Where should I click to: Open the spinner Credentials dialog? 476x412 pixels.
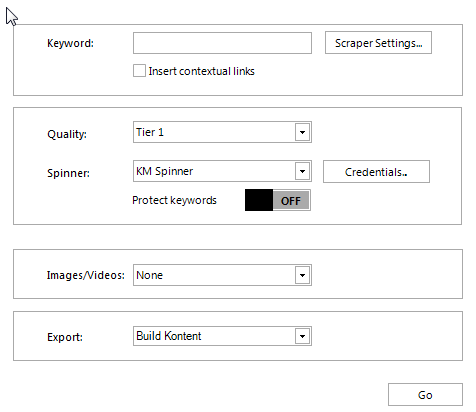[x=376, y=172]
